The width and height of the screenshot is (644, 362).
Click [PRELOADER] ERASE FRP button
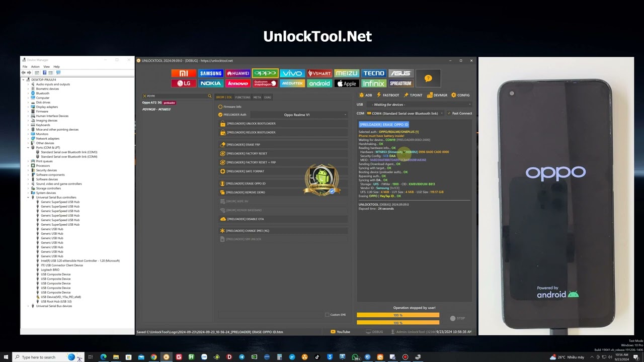point(283,145)
